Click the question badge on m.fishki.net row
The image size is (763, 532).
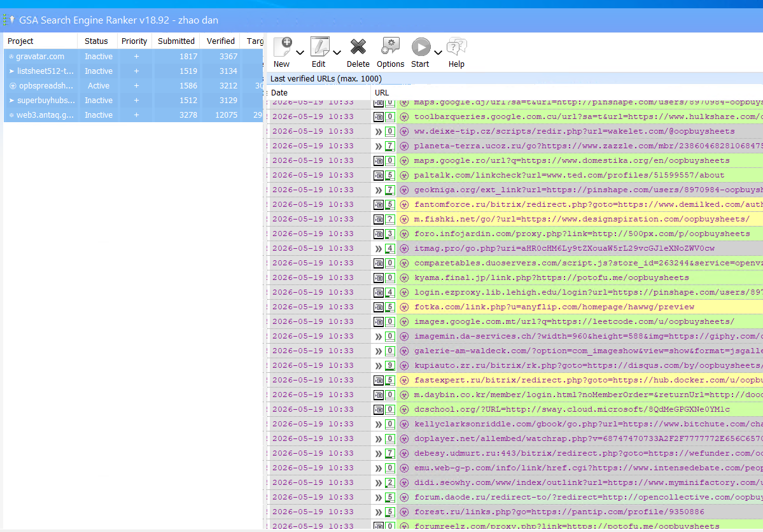(x=389, y=219)
